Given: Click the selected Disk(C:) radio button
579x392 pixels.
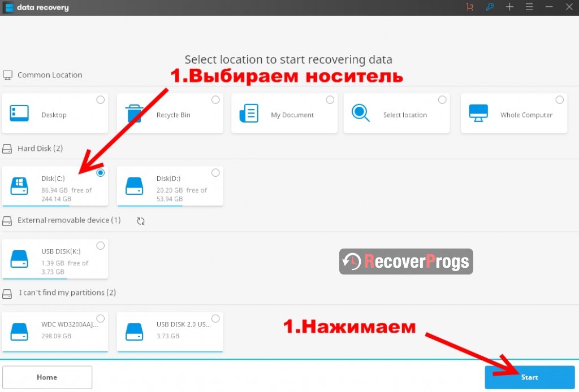Looking at the screenshot, I should click(x=101, y=173).
